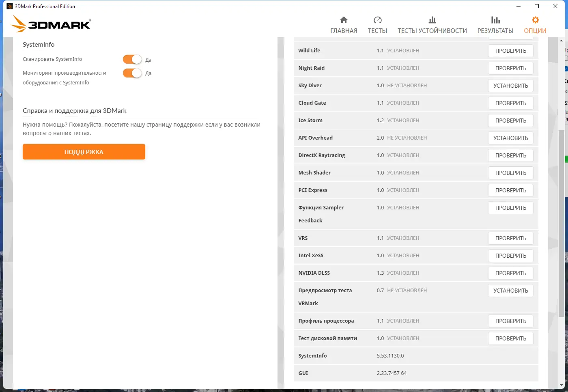Click the Ice Storm label
The width and height of the screenshot is (568, 392).
(310, 120)
